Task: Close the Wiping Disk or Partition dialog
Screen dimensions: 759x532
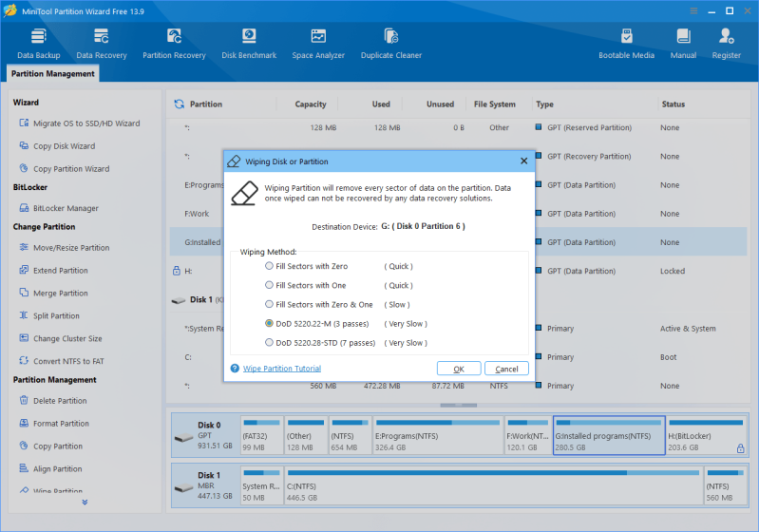Action: 523,161
